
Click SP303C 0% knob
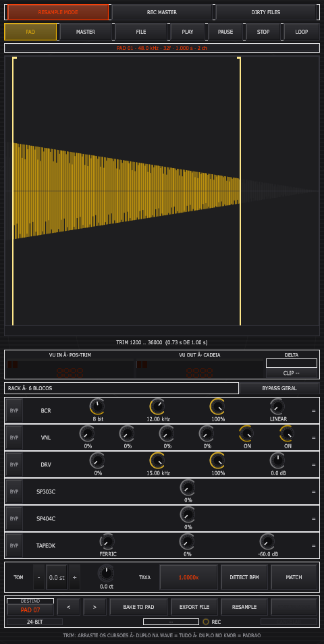[188, 488]
